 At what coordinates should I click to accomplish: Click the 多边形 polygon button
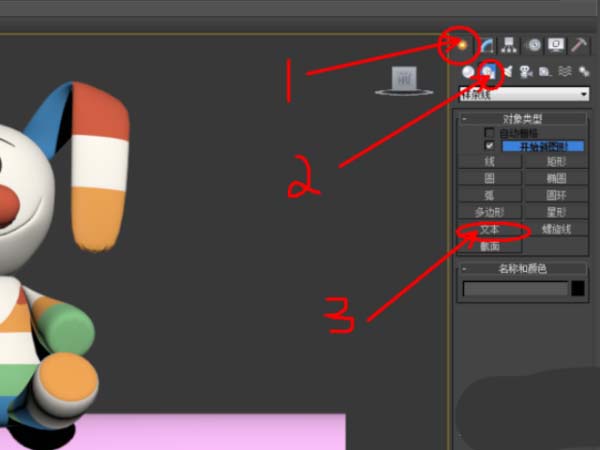click(489, 212)
